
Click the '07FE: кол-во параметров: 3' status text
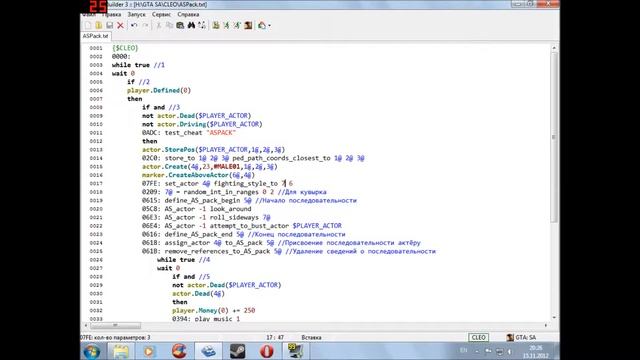click(x=116, y=338)
